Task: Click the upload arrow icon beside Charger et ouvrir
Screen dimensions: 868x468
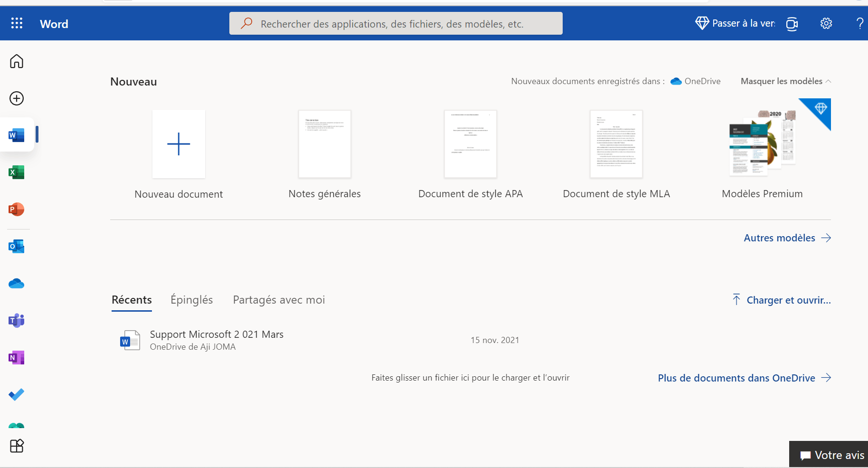Action: (736, 299)
